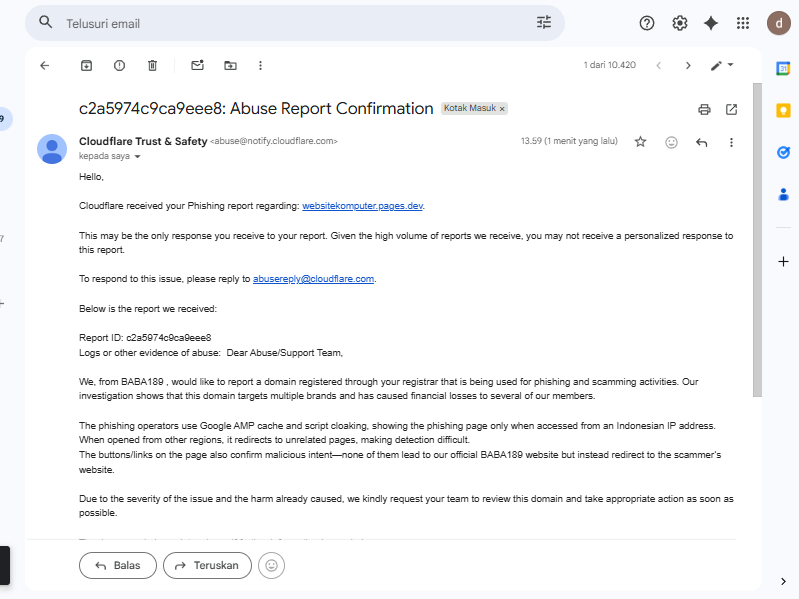Print this email conversation
Image resolution: width=799 pixels, height=599 pixels.
704,110
